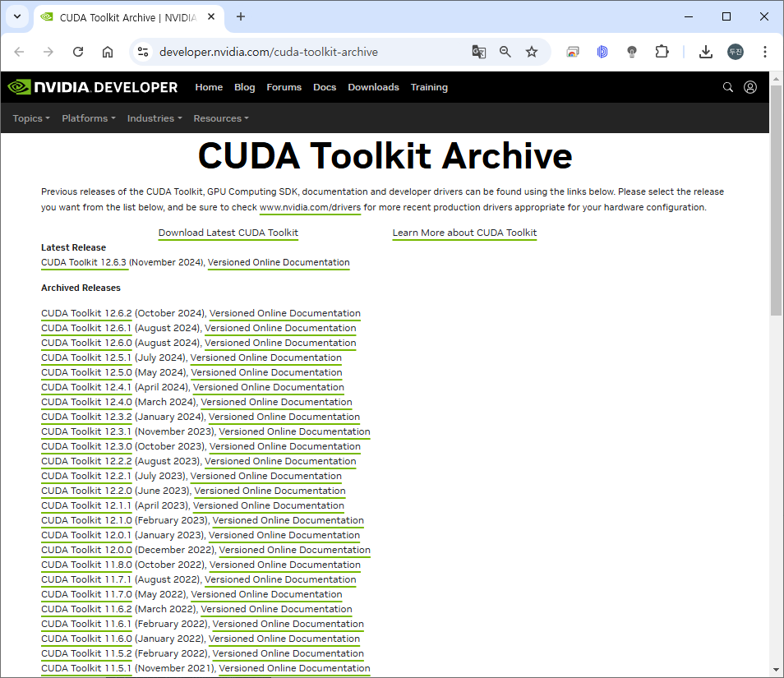The height and width of the screenshot is (678, 784).
Task: Click the browser forward arrow
Action: pos(48,52)
